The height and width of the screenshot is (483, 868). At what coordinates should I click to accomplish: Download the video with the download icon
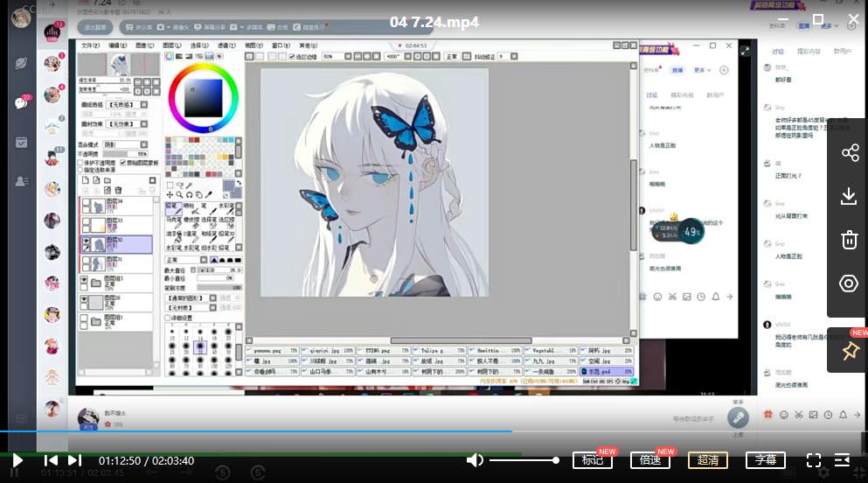(x=849, y=196)
